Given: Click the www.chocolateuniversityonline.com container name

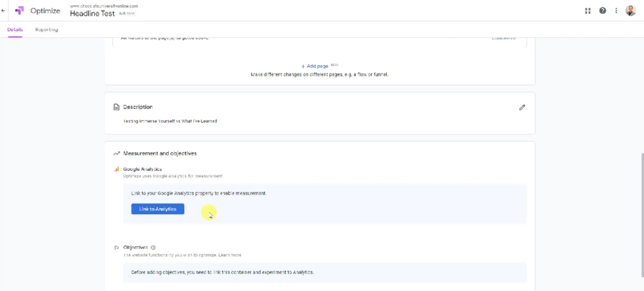Looking at the screenshot, I should [104, 6].
